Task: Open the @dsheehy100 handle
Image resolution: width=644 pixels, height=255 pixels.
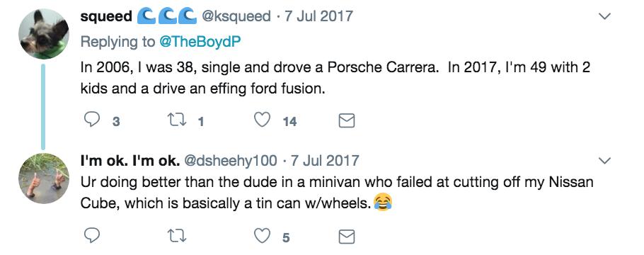Action: coord(231,160)
